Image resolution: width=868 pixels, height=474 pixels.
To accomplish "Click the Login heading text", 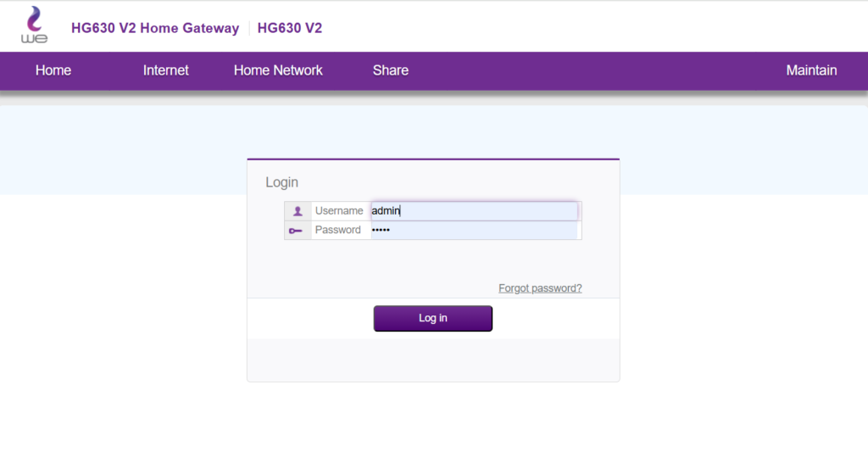I will click(x=281, y=182).
